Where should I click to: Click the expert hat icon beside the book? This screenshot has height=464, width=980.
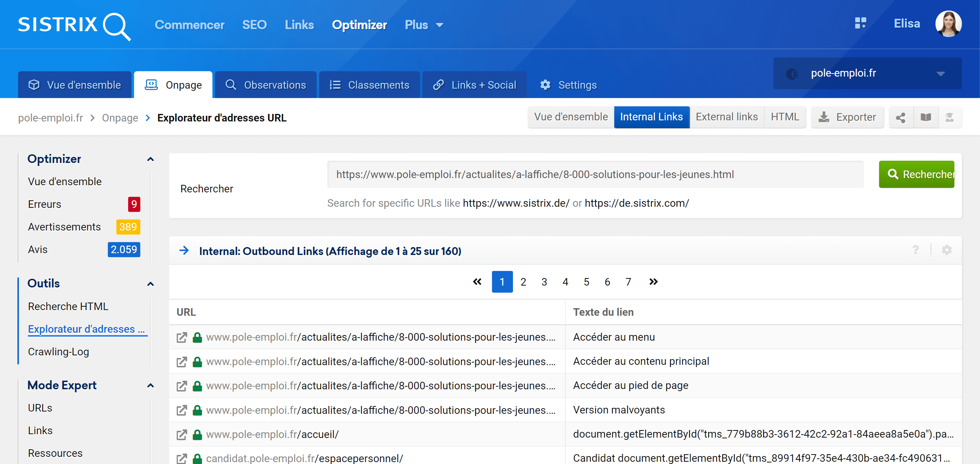[x=949, y=118]
